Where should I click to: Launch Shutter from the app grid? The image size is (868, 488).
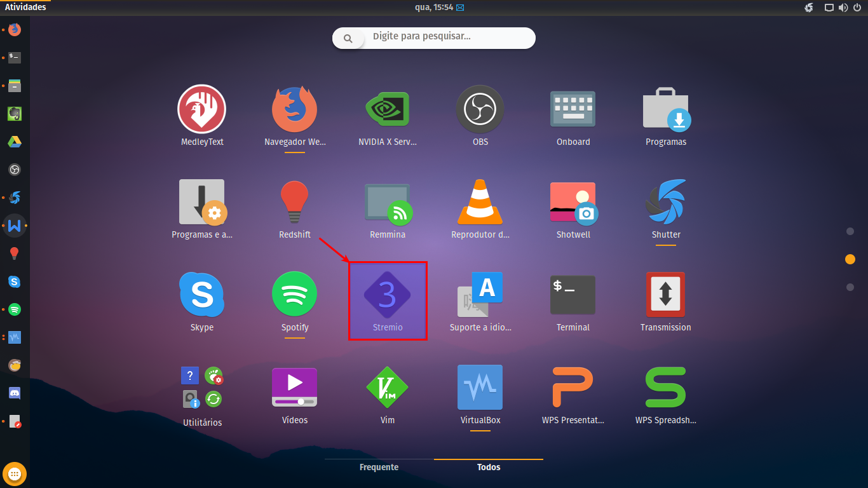pos(666,201)
